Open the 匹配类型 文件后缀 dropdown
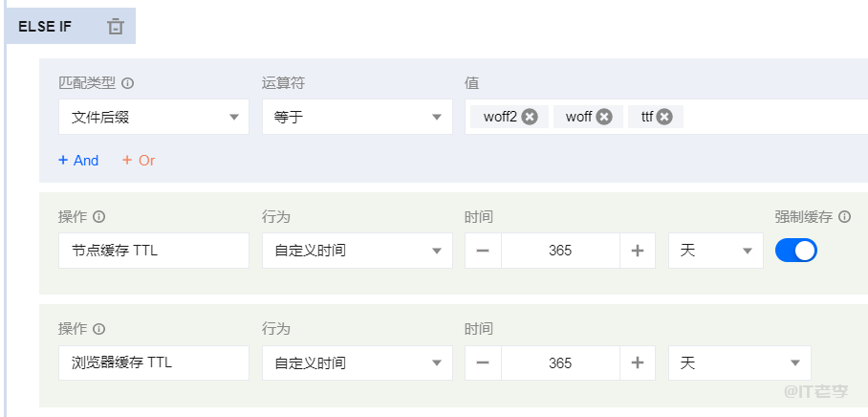The image size is (868, 417). pyautogui.click(x=154, y=117)
